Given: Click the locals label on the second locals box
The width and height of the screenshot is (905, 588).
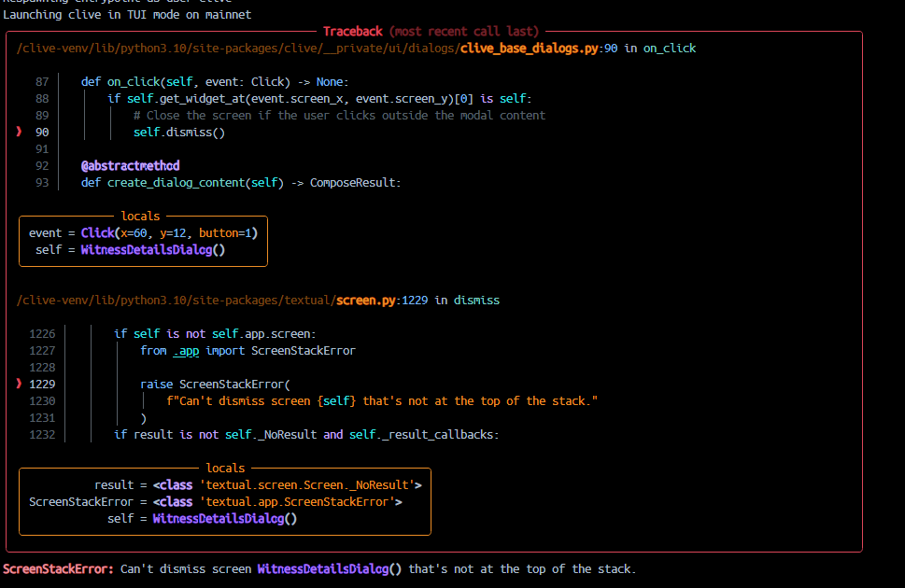Looking at the screenshot, I should pos(225,469).
